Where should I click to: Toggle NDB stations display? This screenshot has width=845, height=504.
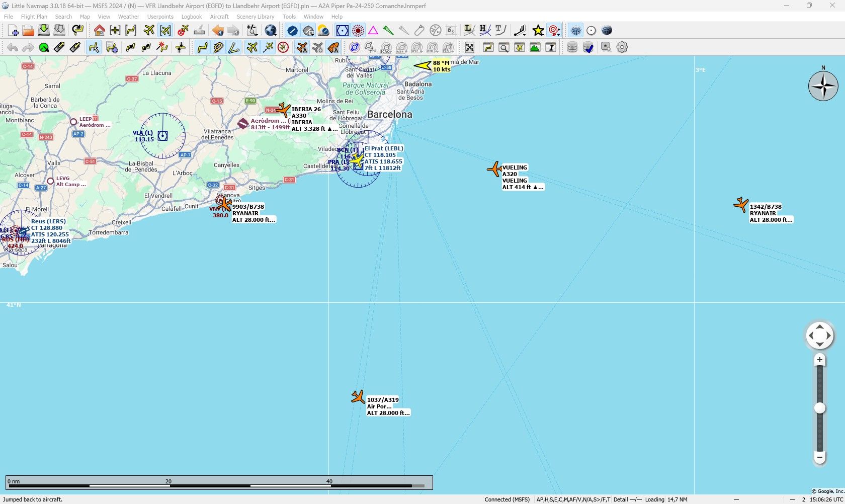(x=358, y=31)
